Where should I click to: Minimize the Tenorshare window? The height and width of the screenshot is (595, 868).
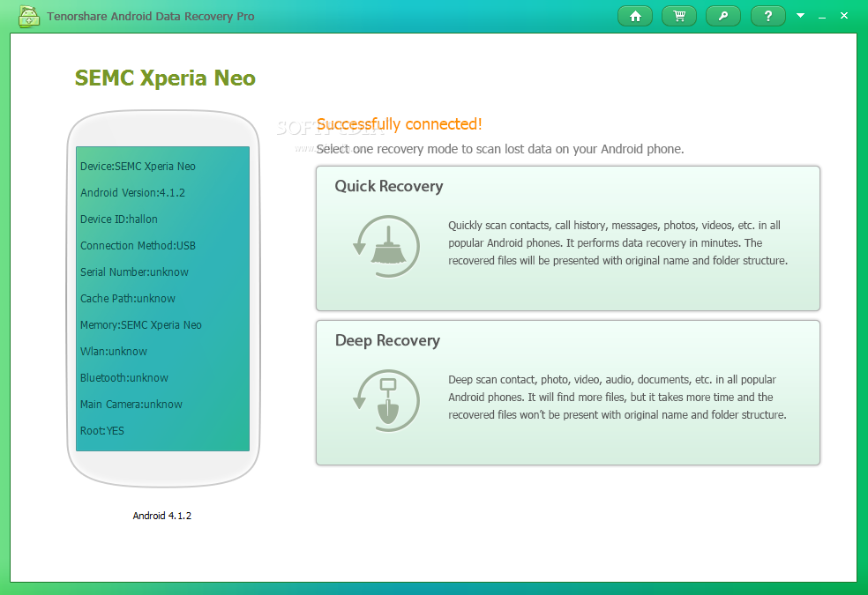click(x=822, y=17)
